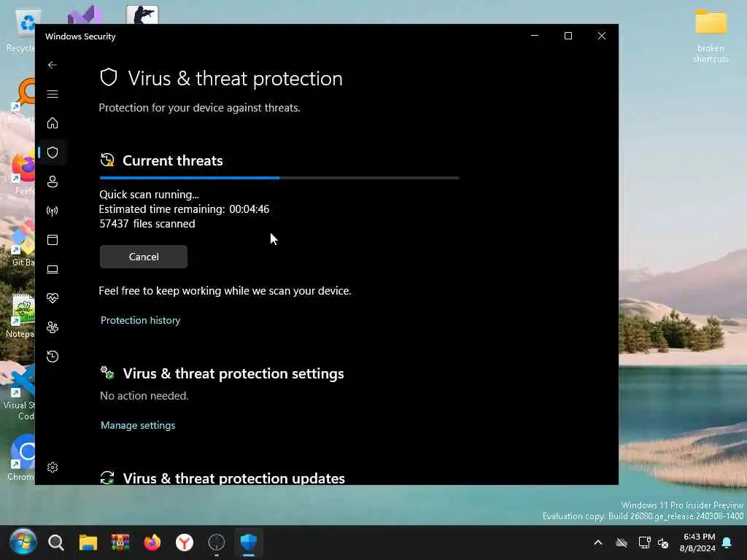Open Family options sidebar icon

click(x=53, y=327)
